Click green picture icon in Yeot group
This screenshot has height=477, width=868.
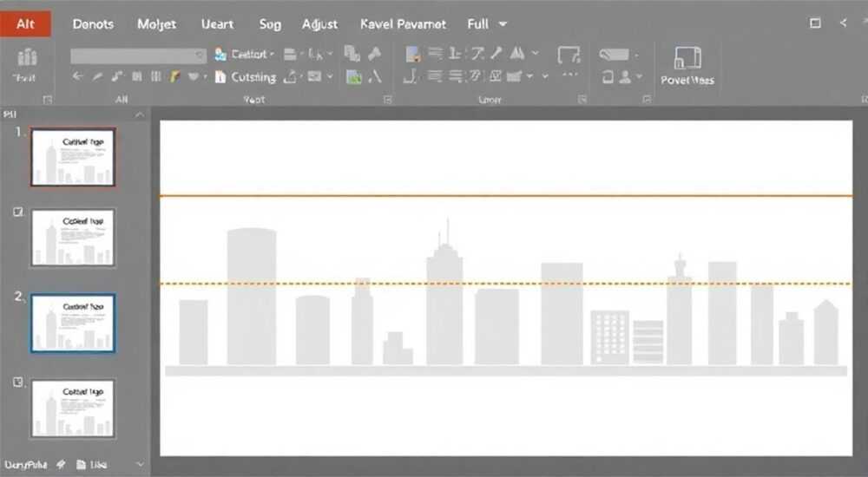354,77
